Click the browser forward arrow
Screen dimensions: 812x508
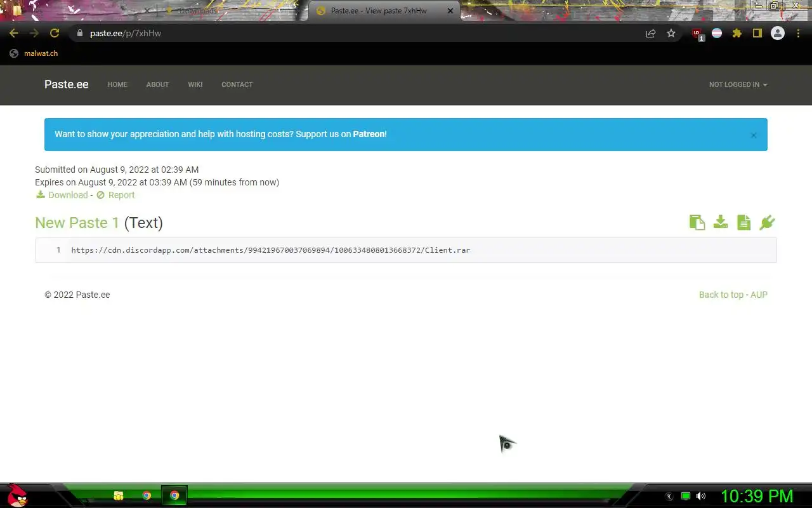(34, 33)
